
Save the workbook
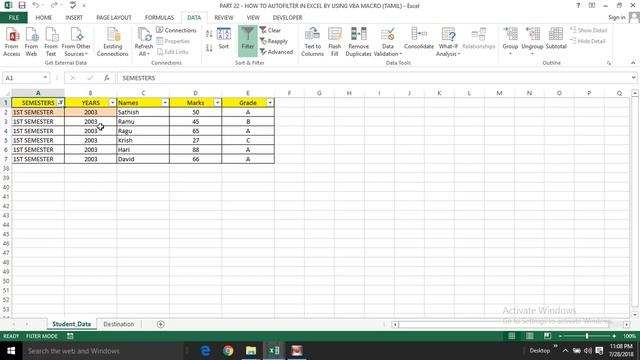click(x=22, y=5)
